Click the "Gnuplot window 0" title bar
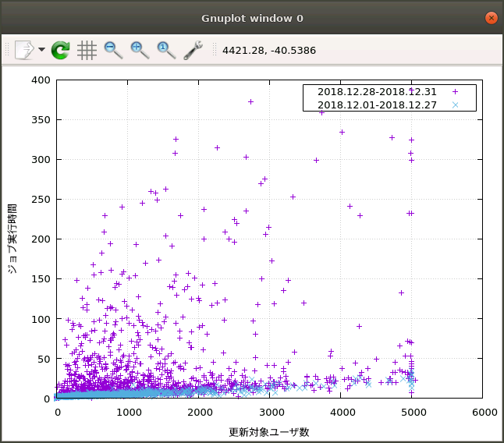The image size is (504, 443). tap(252, 17)
